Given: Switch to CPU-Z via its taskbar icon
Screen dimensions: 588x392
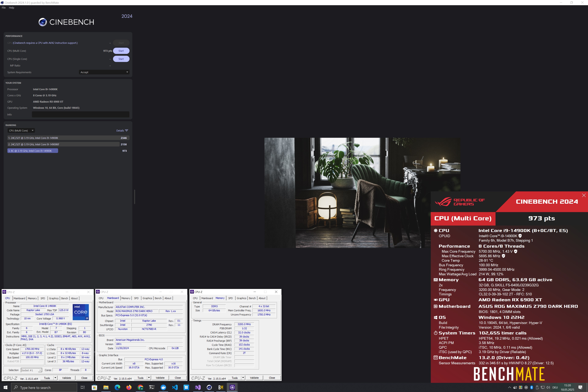Looking at the screenshot, I should [x=232, y=388].
